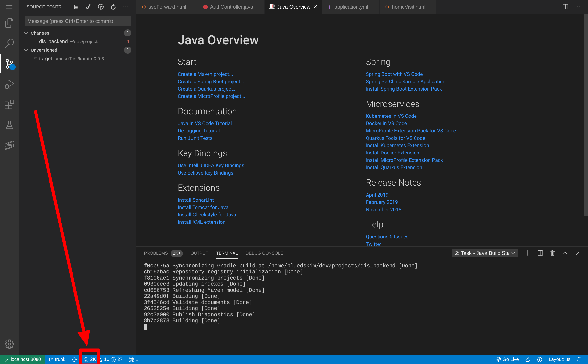Open Create a Spring Boot project link
The width and height of the screenshot is (588, 364).
pyautogui.click(x=211, y=82)
